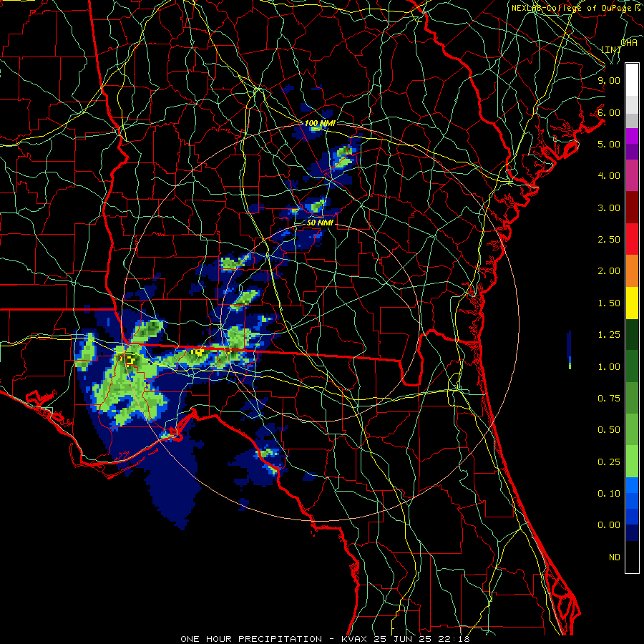644x644 pixels.
Task: Pick the white swatch in the color scale
Action: point(632,80)
